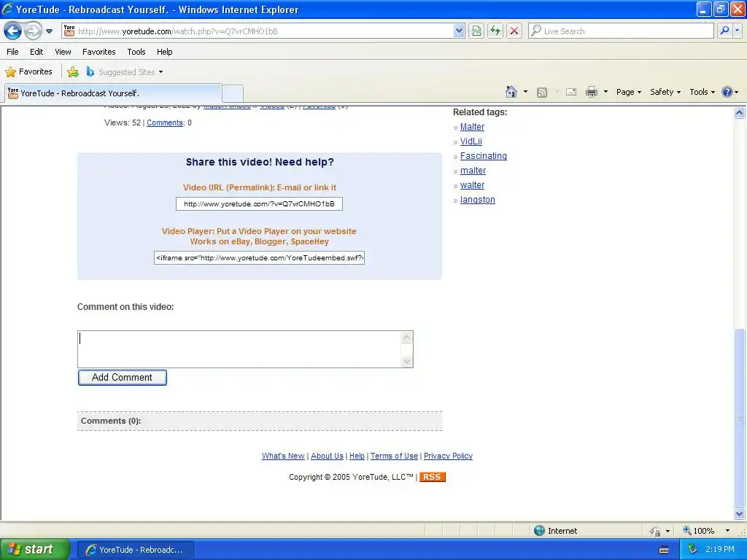747x560 pixels.
Task: Click the Live Search input box
Action: [x=622, y=31]
